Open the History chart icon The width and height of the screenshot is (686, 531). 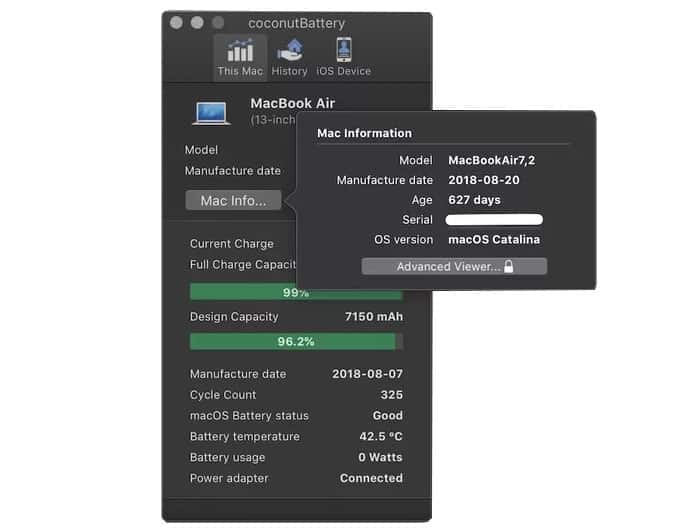click(290, 50)
